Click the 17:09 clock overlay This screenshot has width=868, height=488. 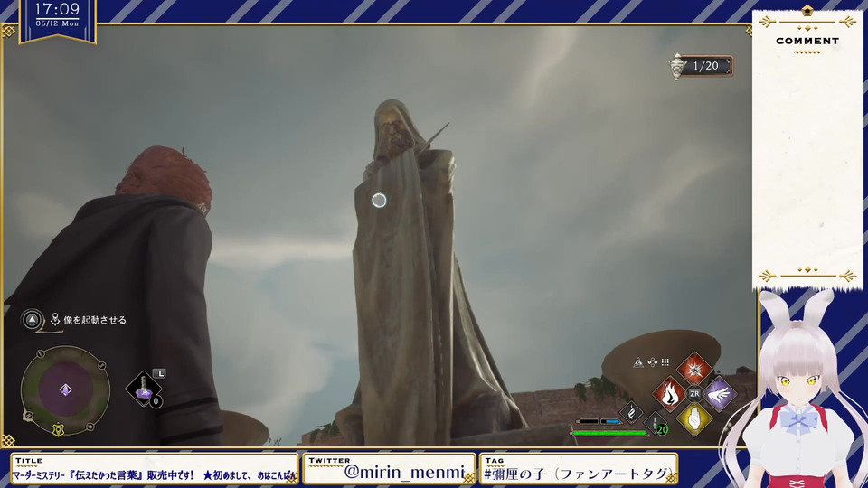(58, 9)
